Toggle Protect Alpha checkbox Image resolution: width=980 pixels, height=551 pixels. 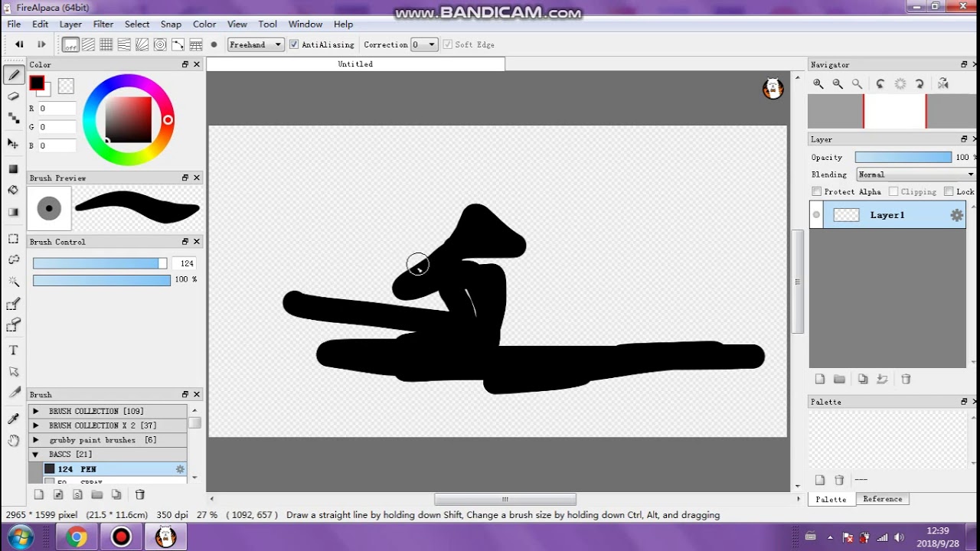817,191
